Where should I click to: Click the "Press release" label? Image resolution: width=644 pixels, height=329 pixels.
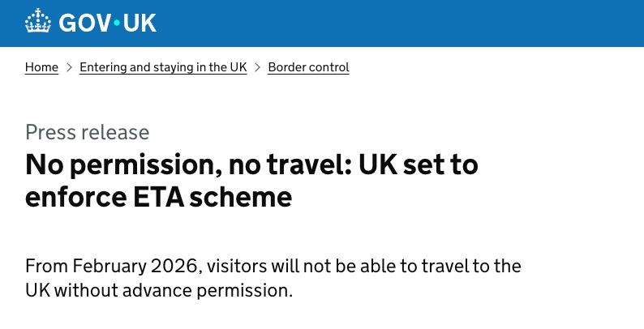pos(87,132)
